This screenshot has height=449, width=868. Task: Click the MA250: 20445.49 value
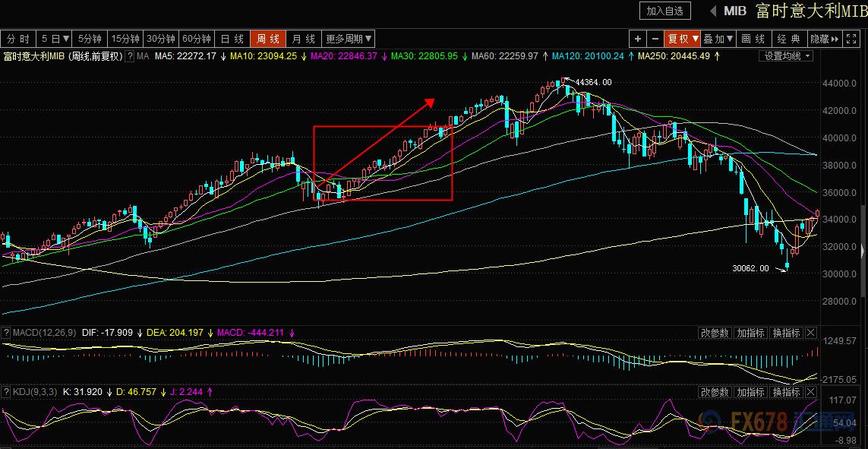click(674, 56)
